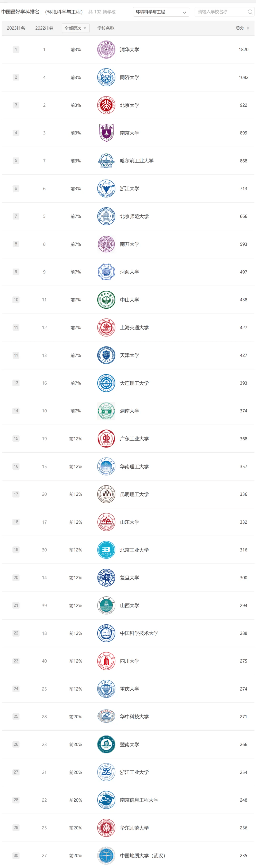Click Tongji University's crest icon
256x868 pixels.
106,78
